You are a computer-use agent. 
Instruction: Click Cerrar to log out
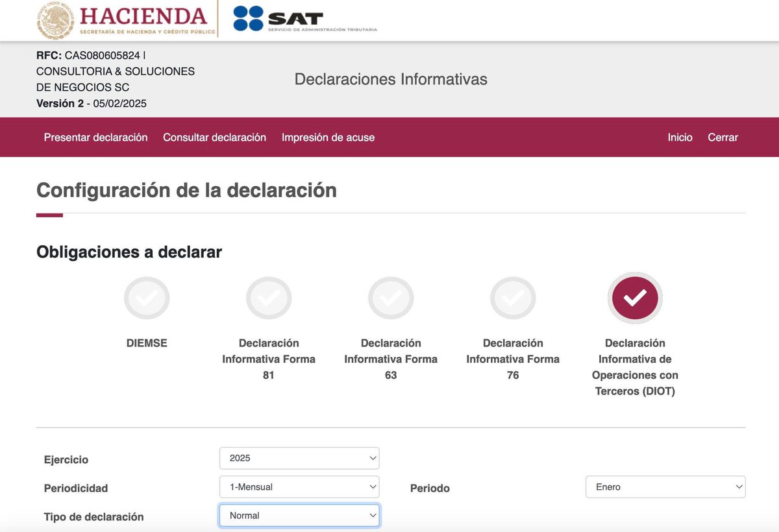pos(723,138)
